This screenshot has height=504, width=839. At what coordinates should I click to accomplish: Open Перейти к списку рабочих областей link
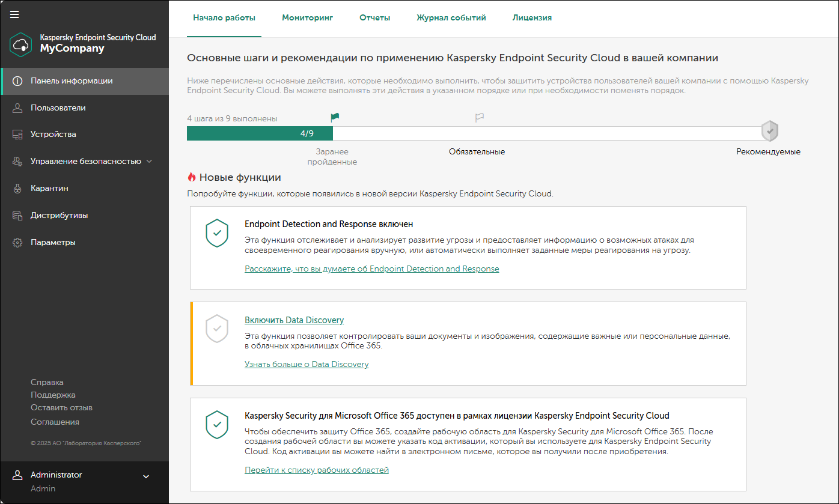click(x=317, y=470)
